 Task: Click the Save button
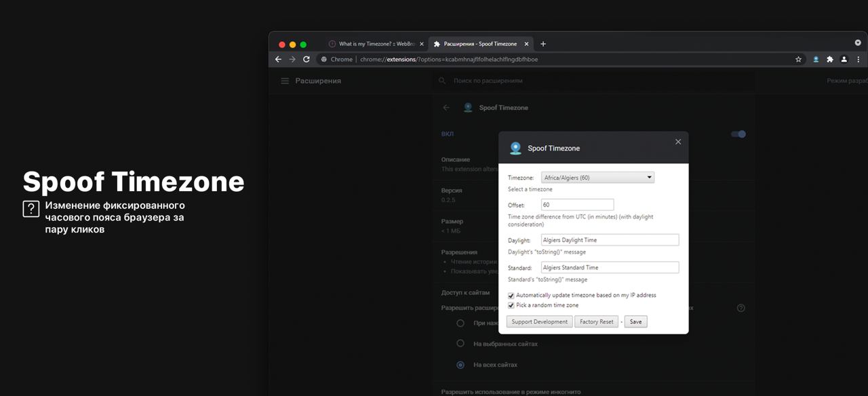point(635,322)
